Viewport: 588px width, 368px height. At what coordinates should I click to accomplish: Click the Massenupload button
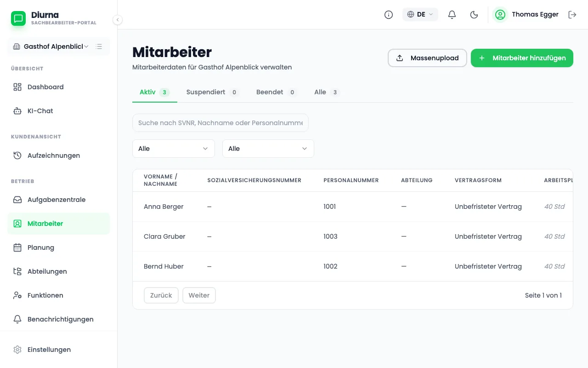(x=427, y=58)
